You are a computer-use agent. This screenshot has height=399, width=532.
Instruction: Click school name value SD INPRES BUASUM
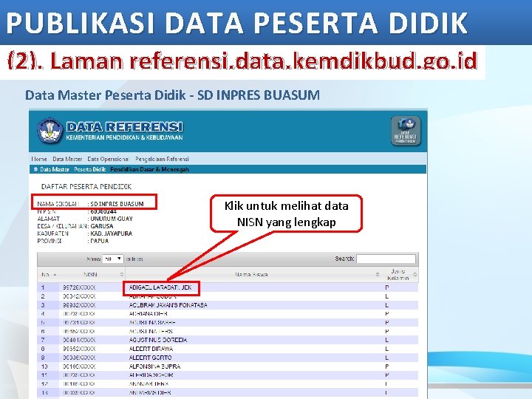pos(117,204)
